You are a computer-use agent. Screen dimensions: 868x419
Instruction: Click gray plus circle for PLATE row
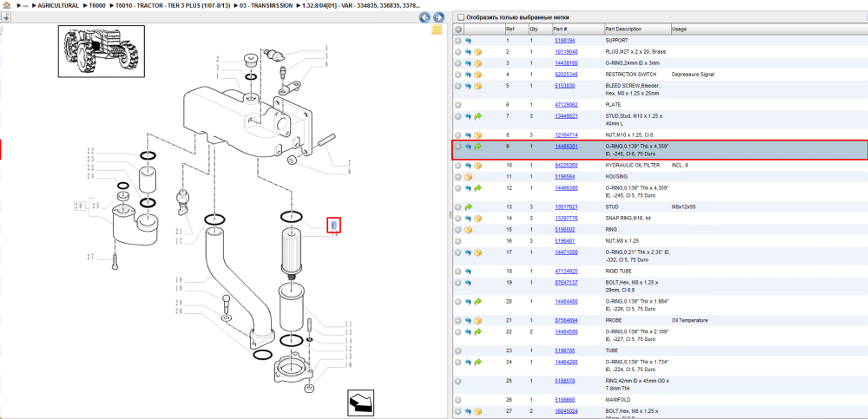[x=458, y=105]
